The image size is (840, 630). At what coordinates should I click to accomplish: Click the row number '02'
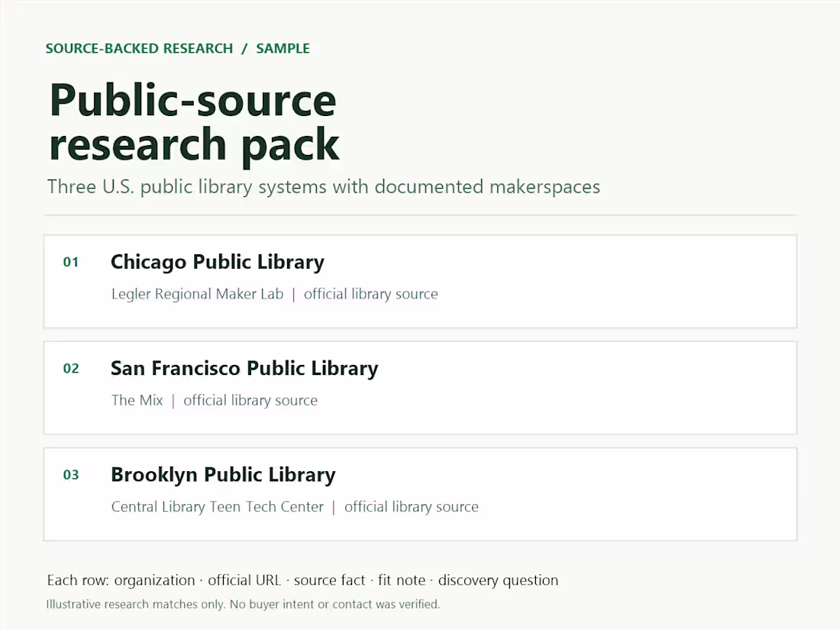tap(71, 369)
